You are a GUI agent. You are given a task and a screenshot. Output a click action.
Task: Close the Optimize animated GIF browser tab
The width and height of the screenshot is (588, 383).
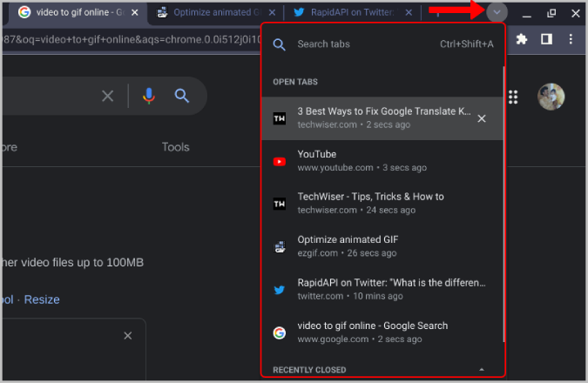(x=273, y=13)
